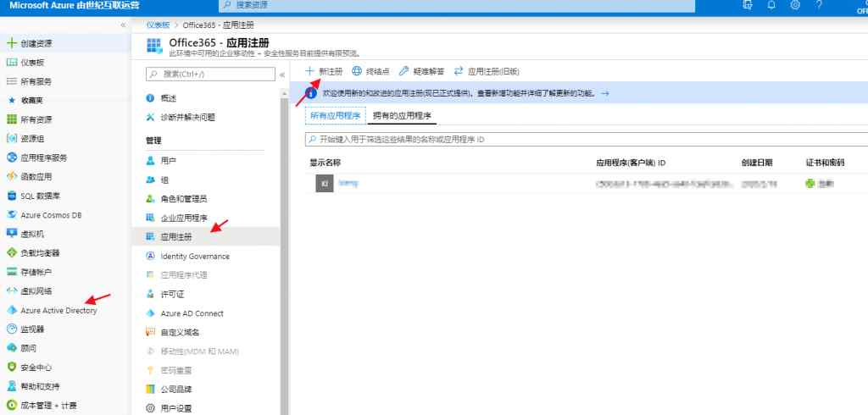Click New registration in the toolbar
The width and height of the screenshot is (868, 415).
(x=325, y=71)
